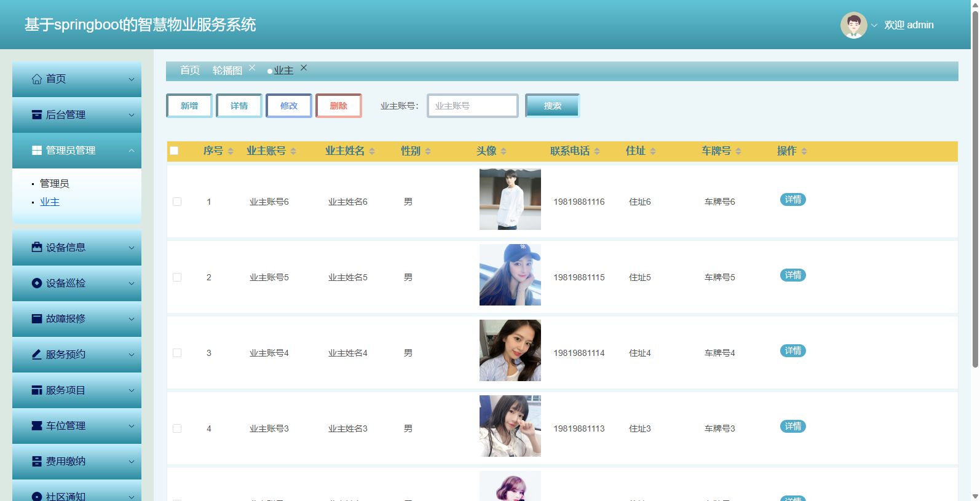Click the 后台管理 archive icon
980x501 pixels.
(37, 115)
